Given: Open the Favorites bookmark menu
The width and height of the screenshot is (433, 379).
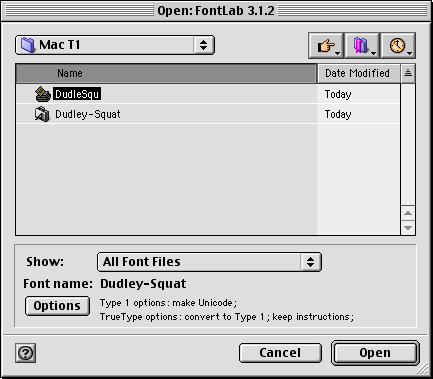Looking at the screenshot, I should pyautogui.click(x=362, y=45).
